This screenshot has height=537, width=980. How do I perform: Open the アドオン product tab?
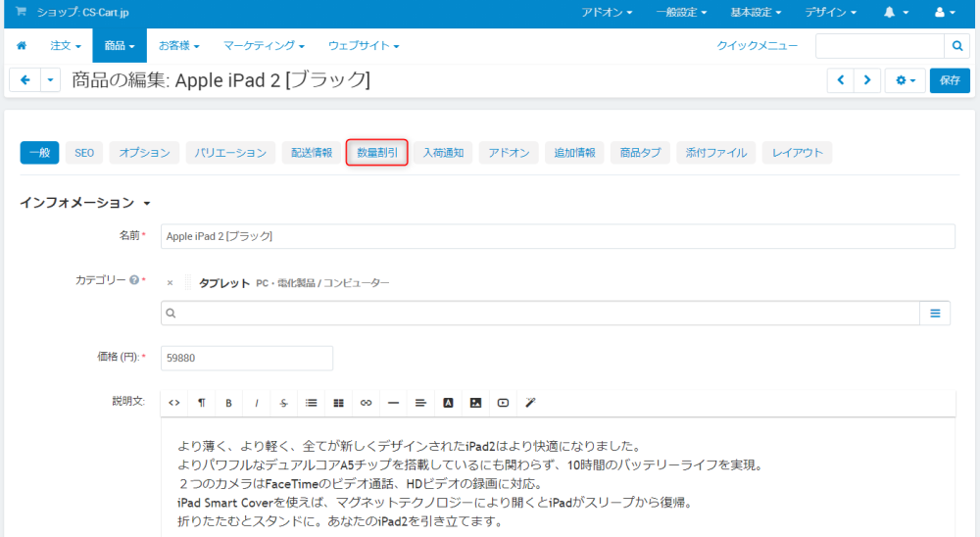509,153
